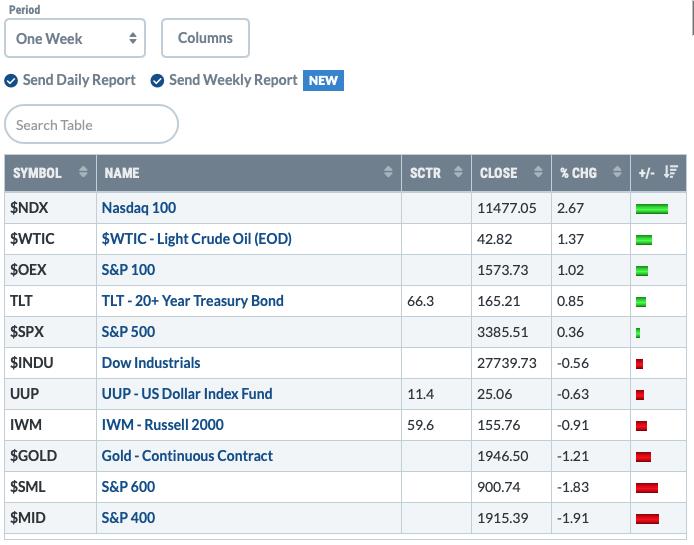Open the IWM - Russell 2000 link
694x545 pixels.
[162, 425]
